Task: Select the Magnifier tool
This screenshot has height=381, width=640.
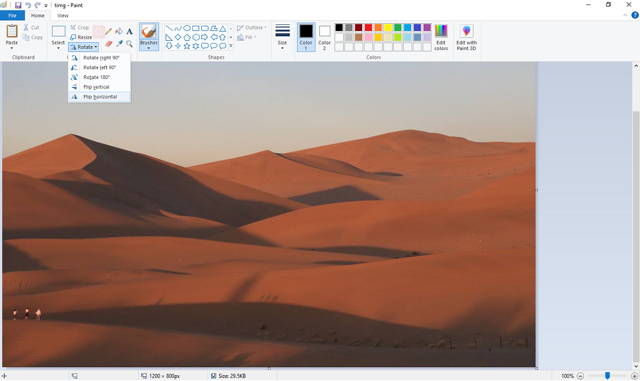Action: 129,43
